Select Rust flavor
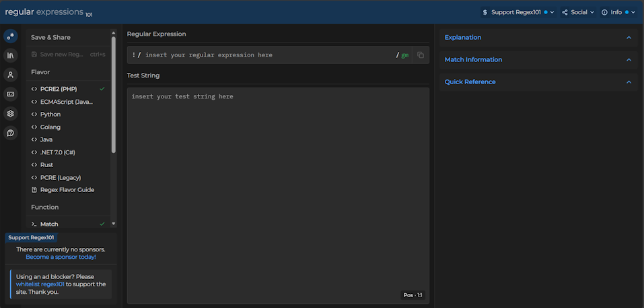 click(68, 165)
